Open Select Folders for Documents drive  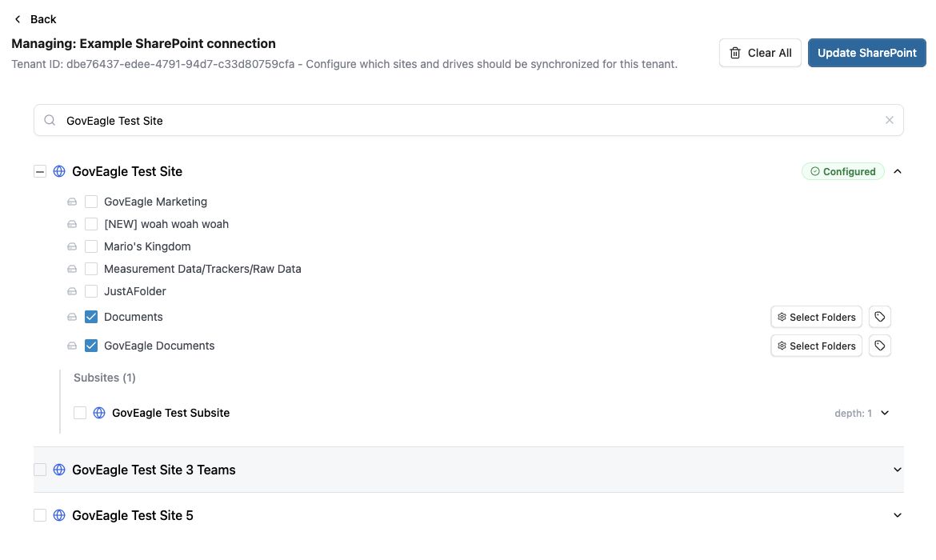tap(816, 317)
